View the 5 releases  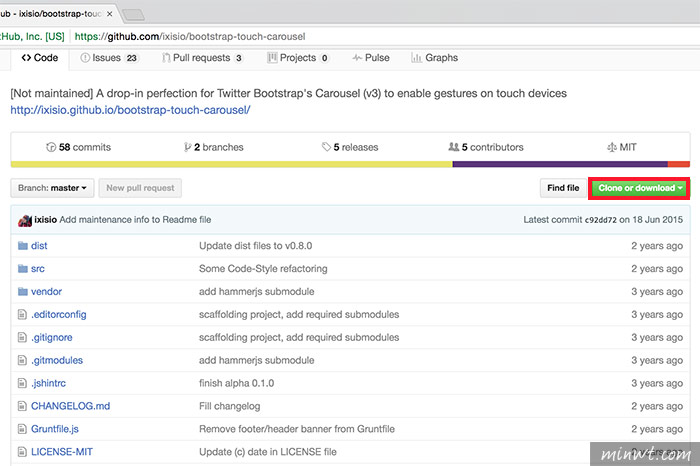[x=350, y=147]
